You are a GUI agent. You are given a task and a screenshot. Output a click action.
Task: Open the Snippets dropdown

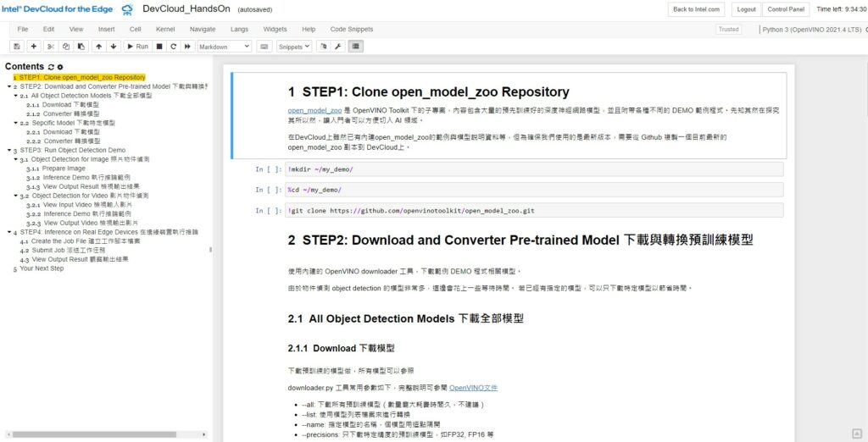click(294, 47)
